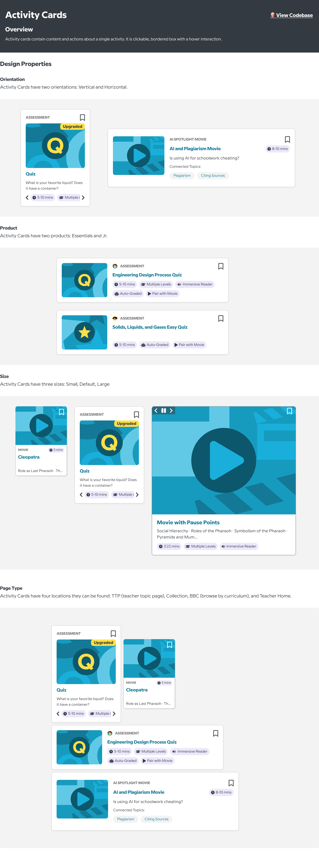
Task: Bookmark the Quiz card in the Page Type section
Action: pos(113,634)
